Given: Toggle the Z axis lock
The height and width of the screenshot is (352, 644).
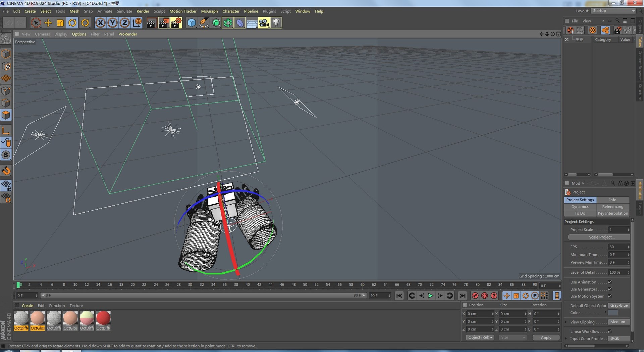Looking at the screenshot, I should pyautogui.click(x=124, y=23).
